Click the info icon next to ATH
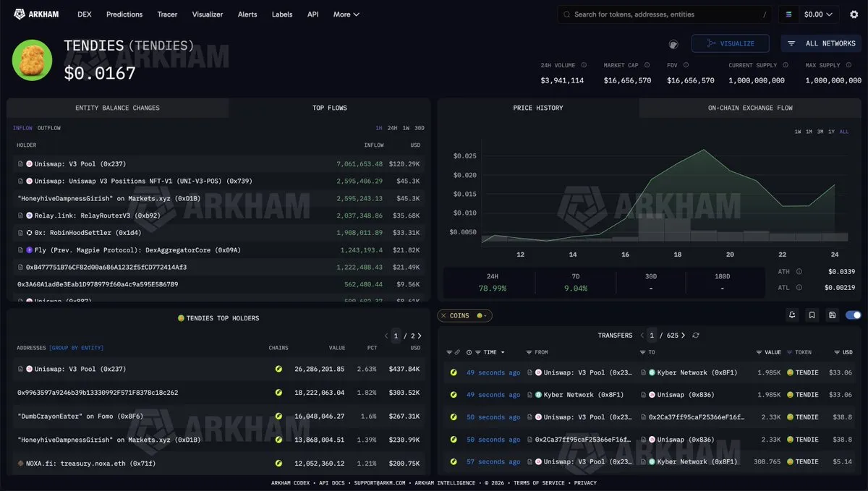 click(x=799, y=272)
